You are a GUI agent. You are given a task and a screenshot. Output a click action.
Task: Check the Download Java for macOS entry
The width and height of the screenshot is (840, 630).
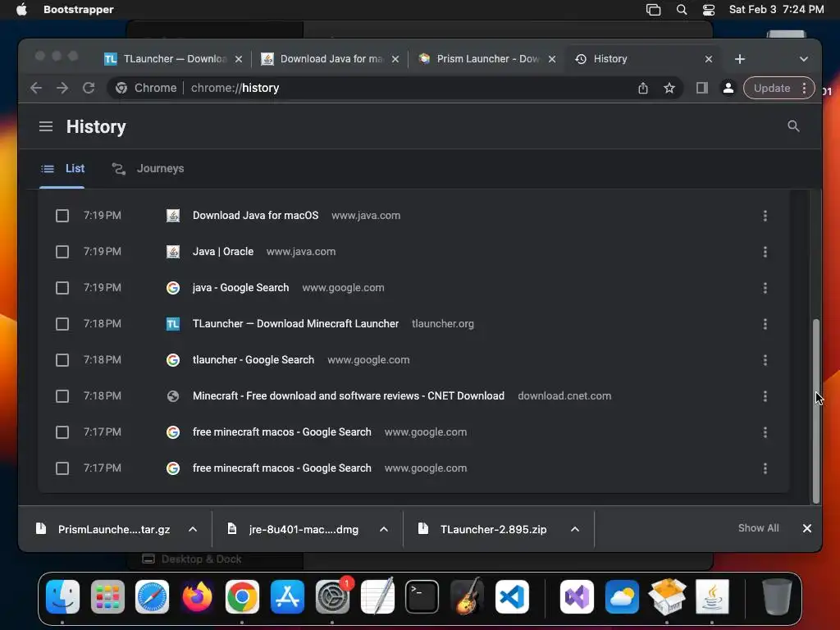point(62,216)
